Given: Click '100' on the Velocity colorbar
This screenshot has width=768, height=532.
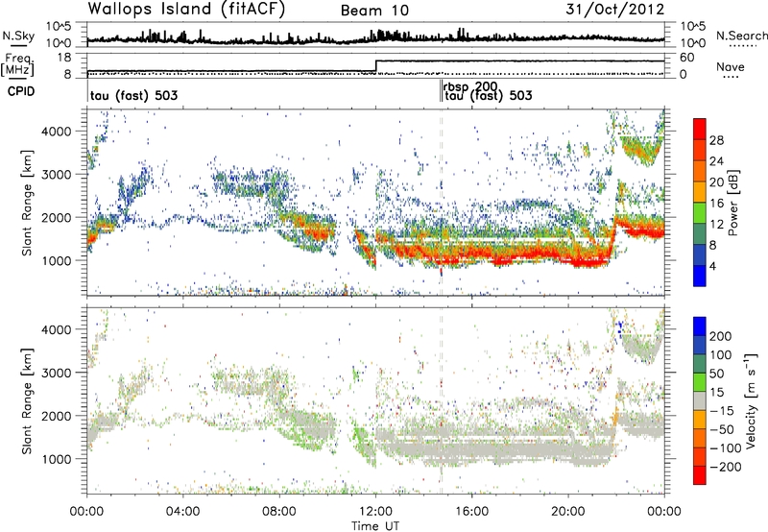Looking at the screenshot, I should [x=721, y=354].
